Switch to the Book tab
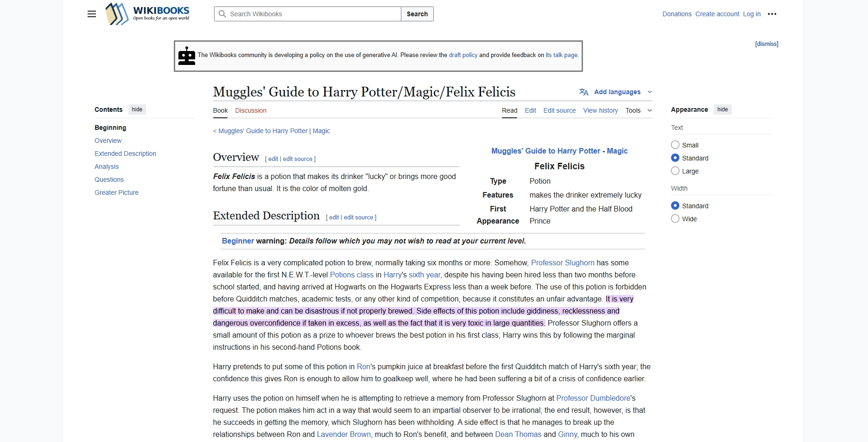868x442 pixels. (220, 110)
